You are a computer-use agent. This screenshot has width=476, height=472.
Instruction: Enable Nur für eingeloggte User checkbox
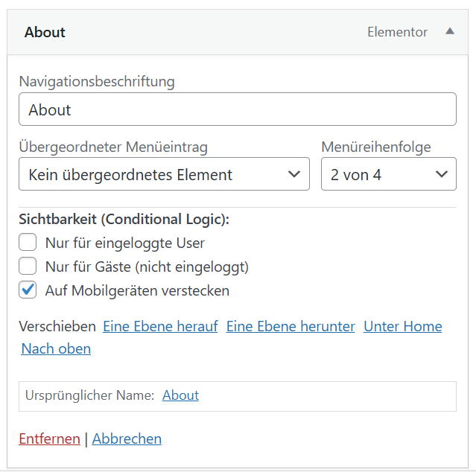click(x=28, y=243)
